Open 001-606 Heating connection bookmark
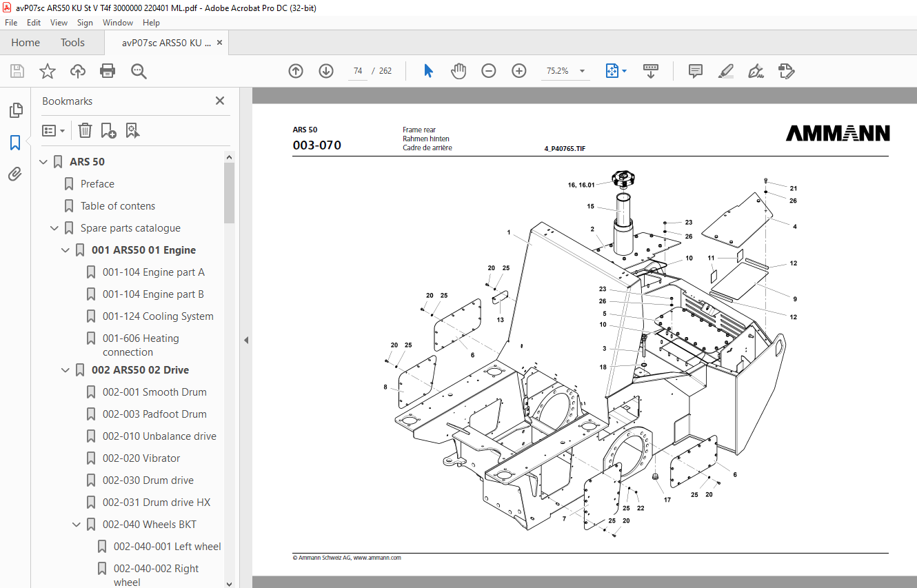The width and height of the screenshot is (917, 588). (x=141, y=345)
